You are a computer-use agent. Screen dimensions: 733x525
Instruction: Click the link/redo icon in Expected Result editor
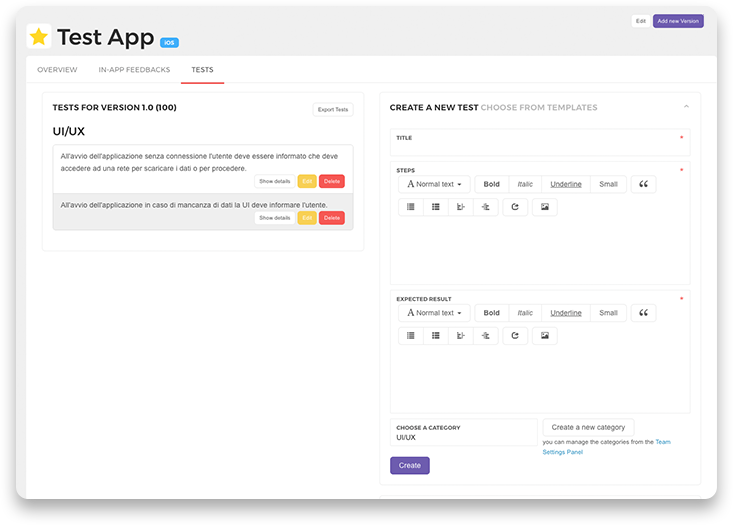(515, 336)
